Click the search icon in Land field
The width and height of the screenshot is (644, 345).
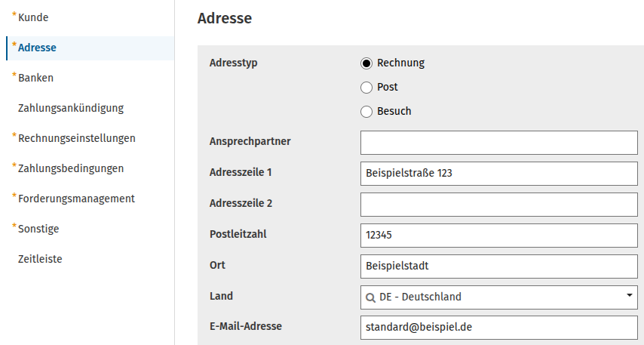coord(370,297)
